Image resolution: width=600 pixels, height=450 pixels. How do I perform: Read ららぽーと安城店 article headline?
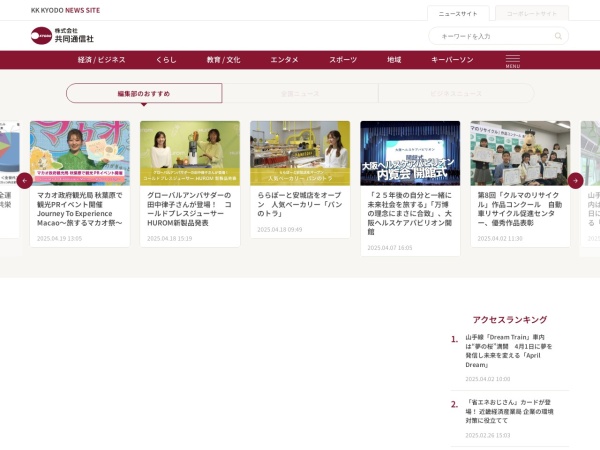[x=300, y=204]
